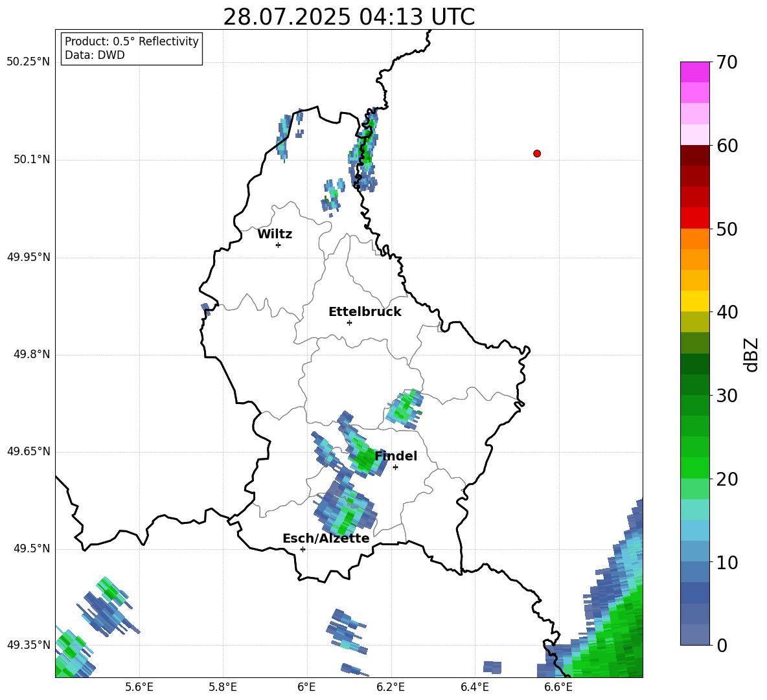Image resolution: width=767 pixels, height=700 pixels.
Task: Click the 6.4°E longitude label
Action: tap(474, 688)
